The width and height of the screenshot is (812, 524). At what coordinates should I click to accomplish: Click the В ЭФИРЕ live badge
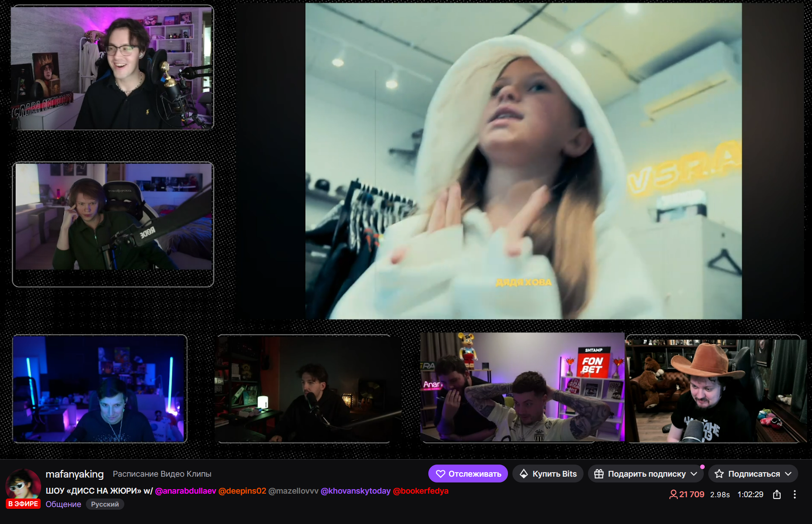point(23,504)
